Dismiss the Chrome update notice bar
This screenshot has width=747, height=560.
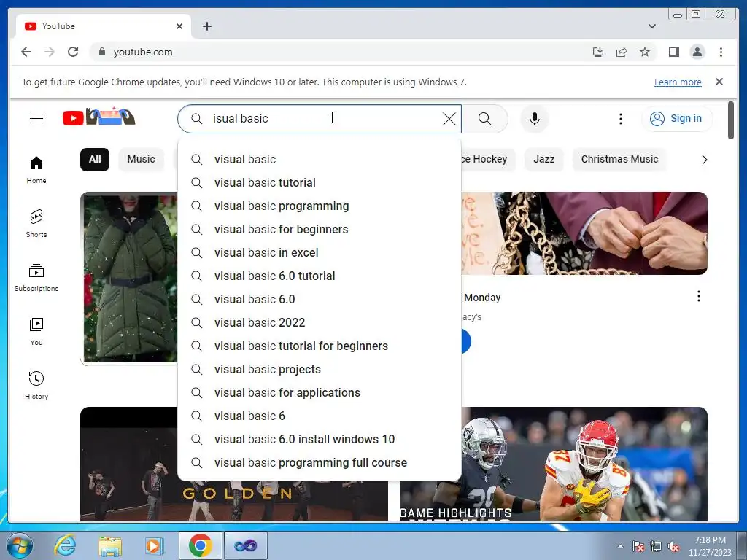point(719,82)
